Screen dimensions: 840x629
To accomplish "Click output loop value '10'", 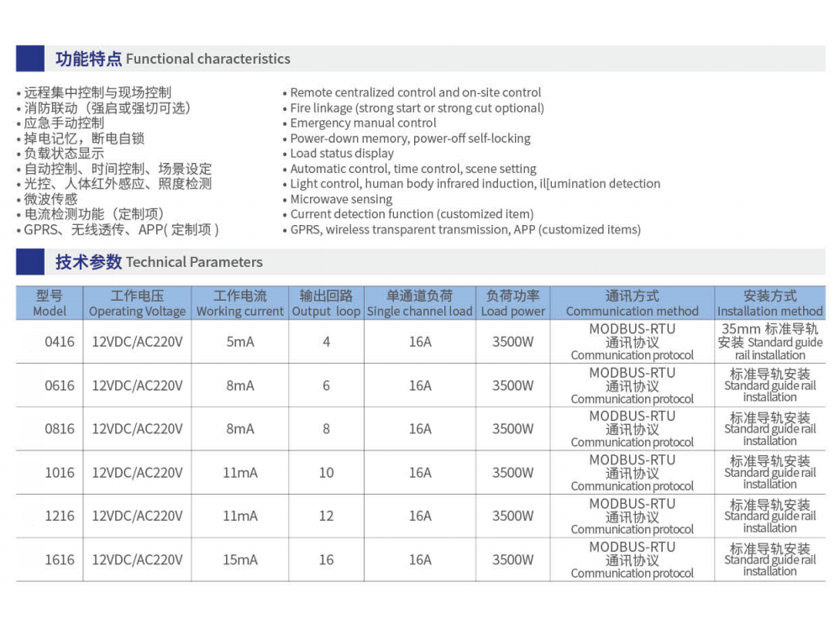I will [x=326, y=473].
